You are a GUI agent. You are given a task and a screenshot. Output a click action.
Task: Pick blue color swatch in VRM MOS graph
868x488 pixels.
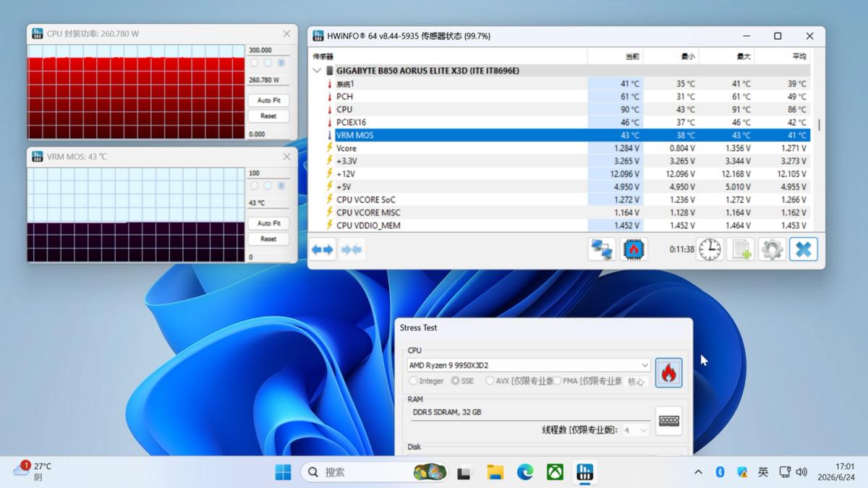281,186
